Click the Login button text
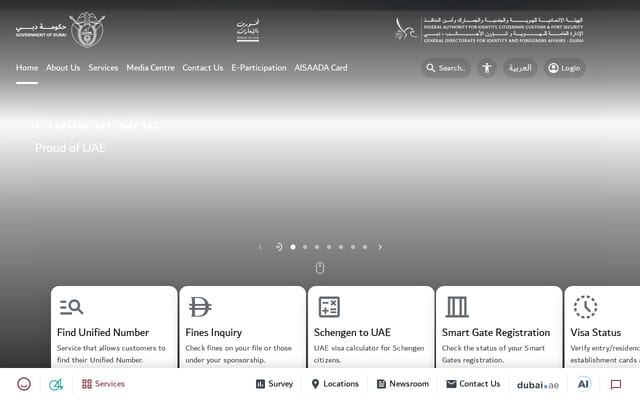The image size is (640, 400). pyautogui.click(x=571, y=68)
